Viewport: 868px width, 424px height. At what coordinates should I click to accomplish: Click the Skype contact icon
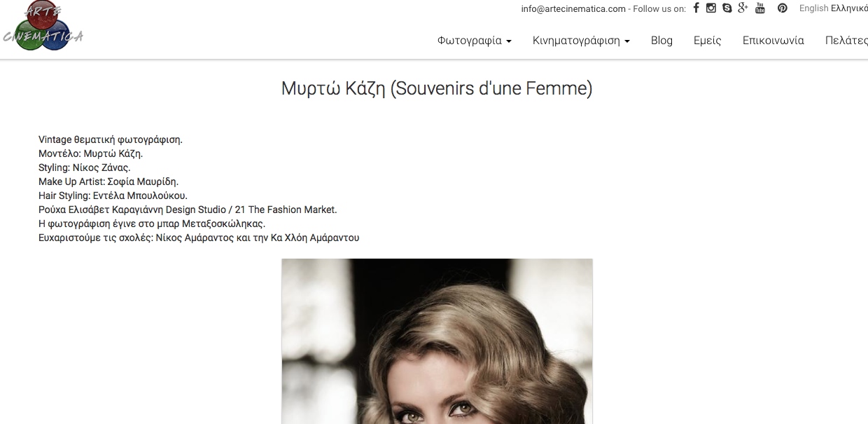727,8
